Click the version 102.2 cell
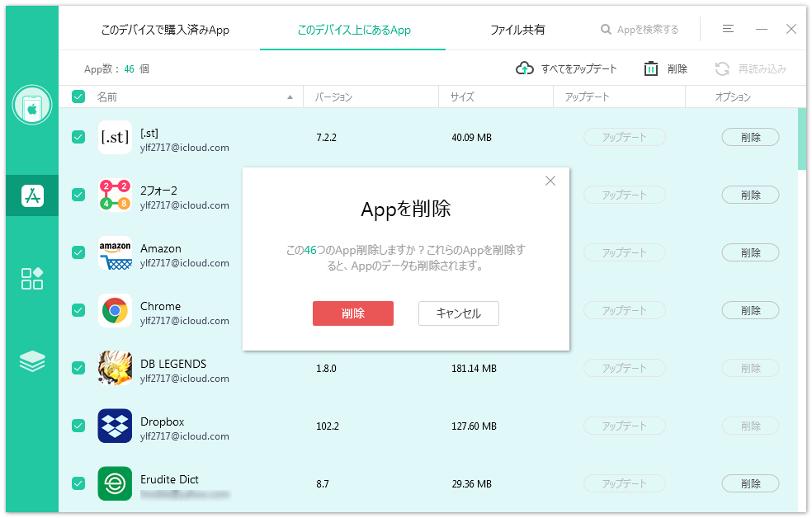 pos(328,426)
